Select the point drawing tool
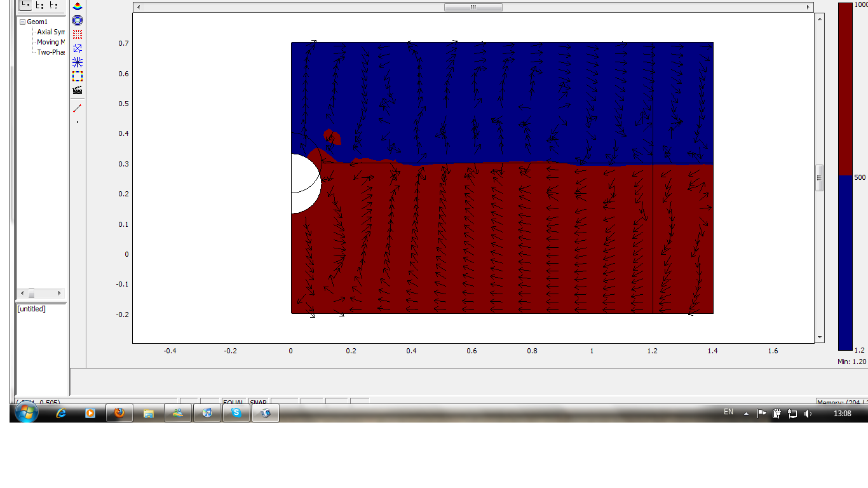This screenshot has width=868, height=488. tap(78, 122)
